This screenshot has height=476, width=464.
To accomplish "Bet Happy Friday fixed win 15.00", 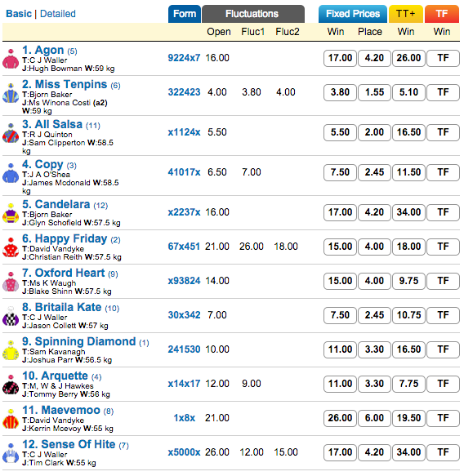I will [340, 247].
